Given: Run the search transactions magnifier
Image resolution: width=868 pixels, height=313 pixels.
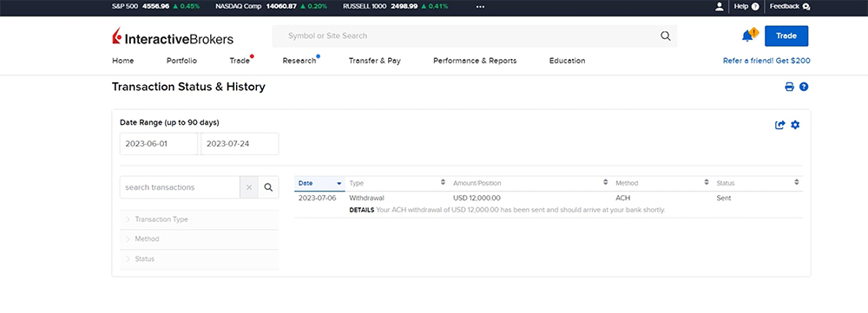Looking at the screenshot, I should (x=268, y=187).
